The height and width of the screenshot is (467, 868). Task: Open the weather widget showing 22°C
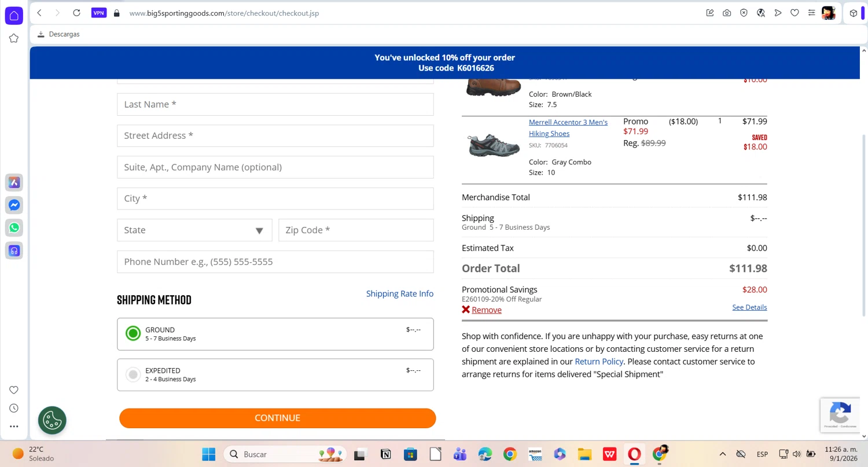[34, 454]
